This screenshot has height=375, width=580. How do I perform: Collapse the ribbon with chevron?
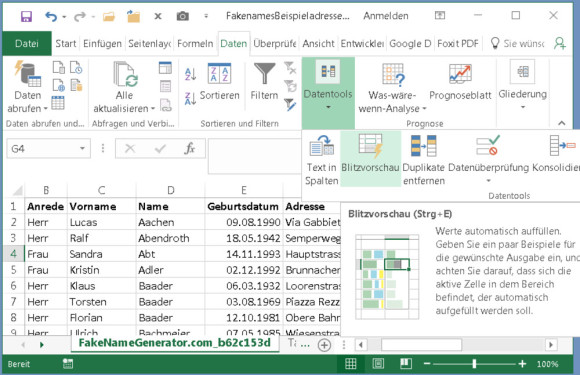(x=562, y=123)
